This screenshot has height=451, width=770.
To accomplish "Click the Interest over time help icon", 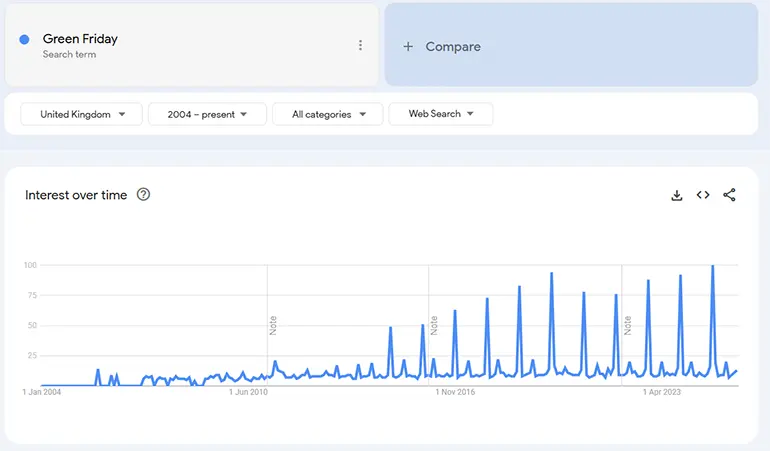I will (143, 195).
